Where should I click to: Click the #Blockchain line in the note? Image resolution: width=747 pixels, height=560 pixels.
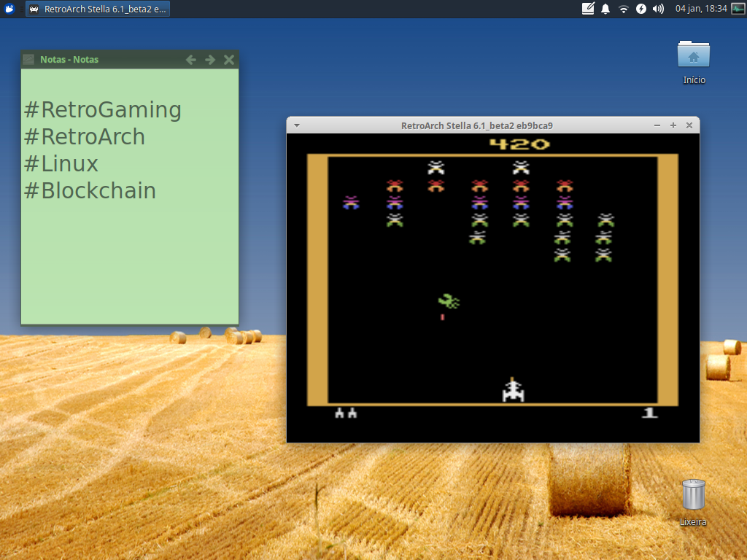90,191
